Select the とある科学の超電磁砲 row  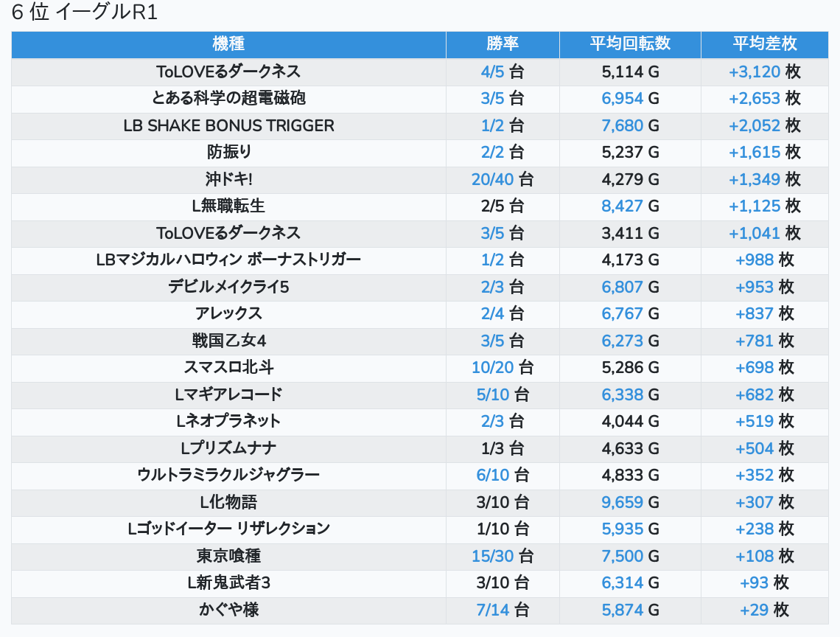coord(228,98)
